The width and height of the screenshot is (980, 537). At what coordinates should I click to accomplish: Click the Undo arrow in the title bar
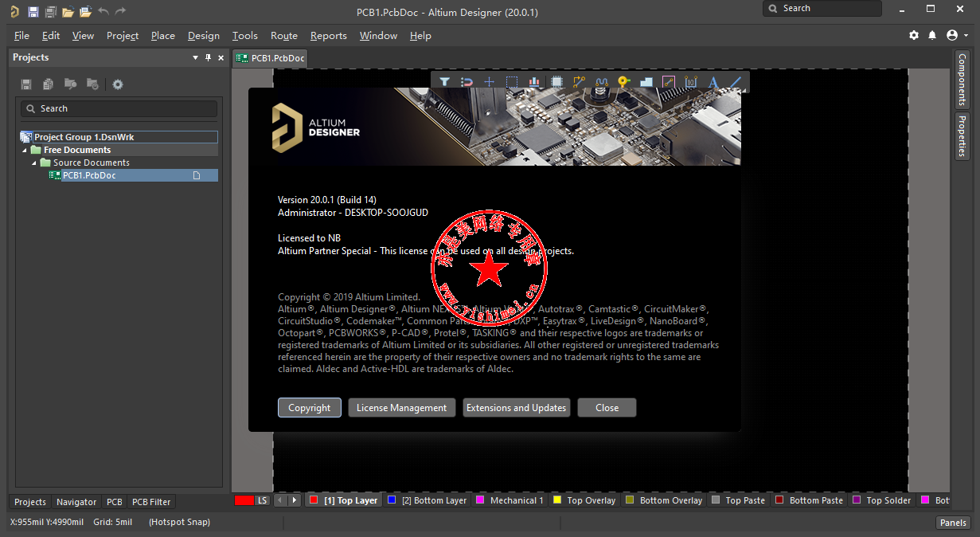tap(103, 11)
